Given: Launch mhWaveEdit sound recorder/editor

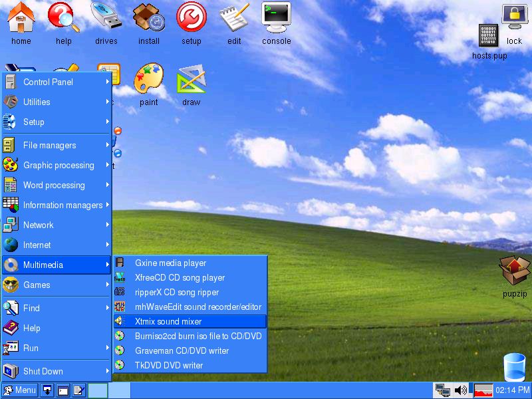Looking at the screenshot, I should [x=190, y=307].
